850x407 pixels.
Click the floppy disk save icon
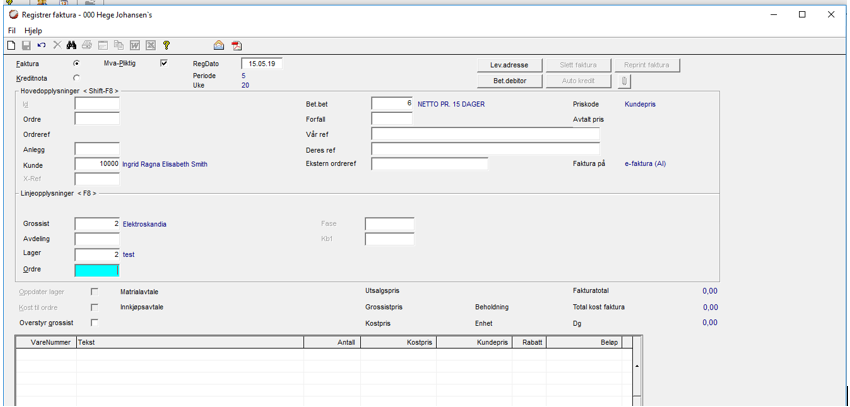26,46
